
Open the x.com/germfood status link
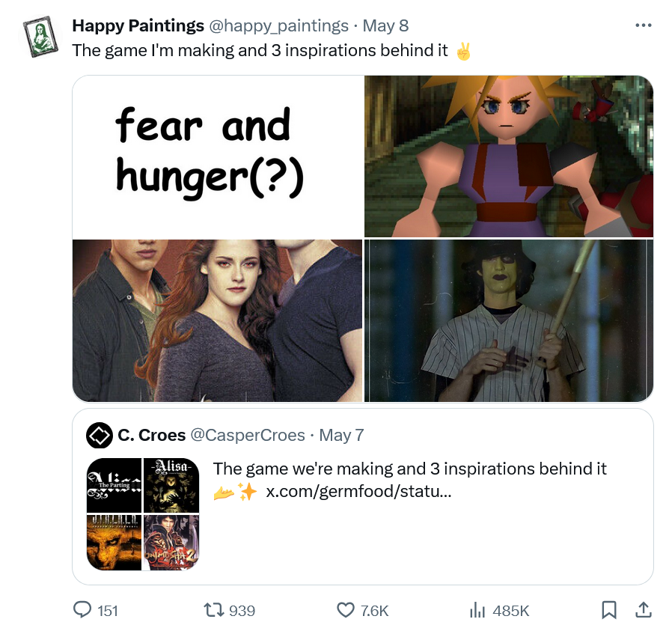pyautogui.click(x=358, y=491)
